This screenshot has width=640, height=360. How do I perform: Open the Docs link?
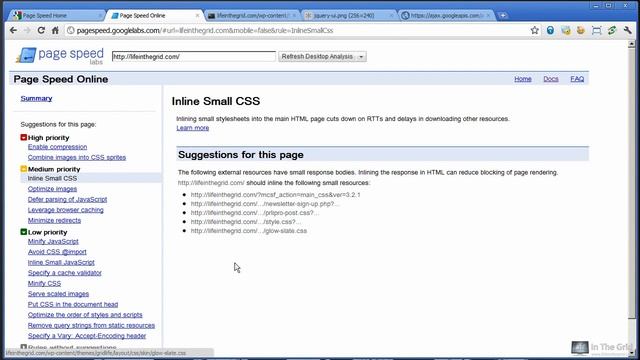(551, 79)
